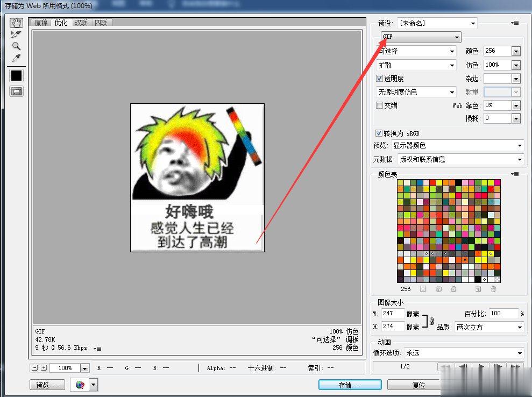The height and width of the screenshot is (397, 532).
Task: Click the 损耗 value field
Action: 498,118
